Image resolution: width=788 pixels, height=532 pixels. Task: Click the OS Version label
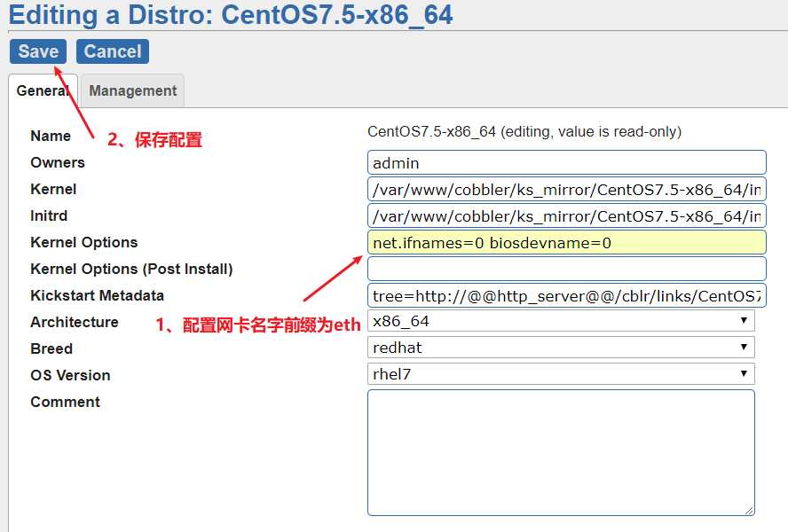[x=70, y=376]
